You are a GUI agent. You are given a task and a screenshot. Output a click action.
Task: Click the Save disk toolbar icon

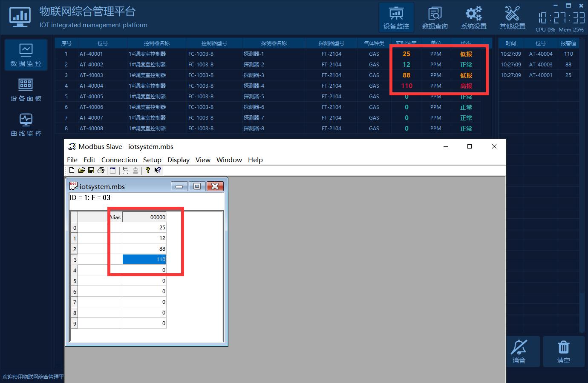pyautogui.click(x=91, y=170)
